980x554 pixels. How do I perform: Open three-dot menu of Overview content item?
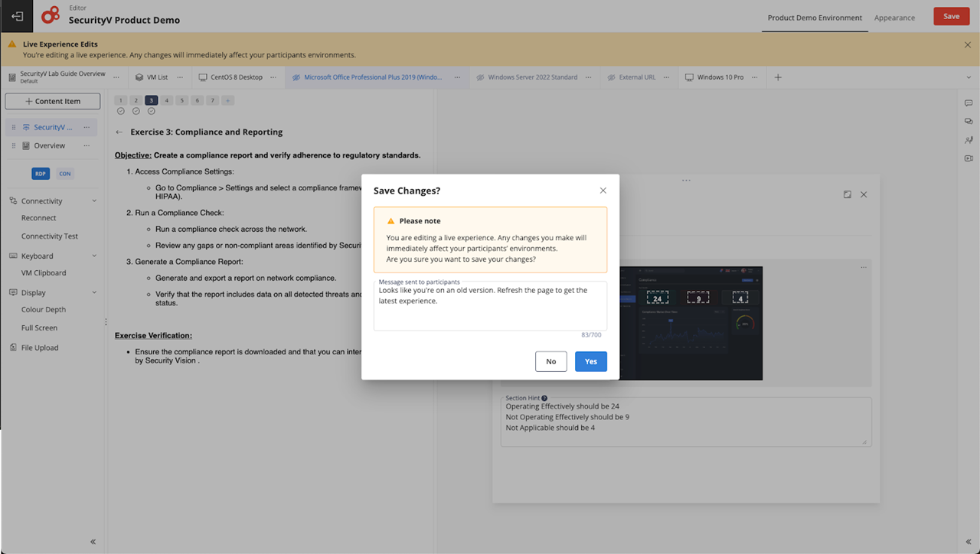pos(87,145)
